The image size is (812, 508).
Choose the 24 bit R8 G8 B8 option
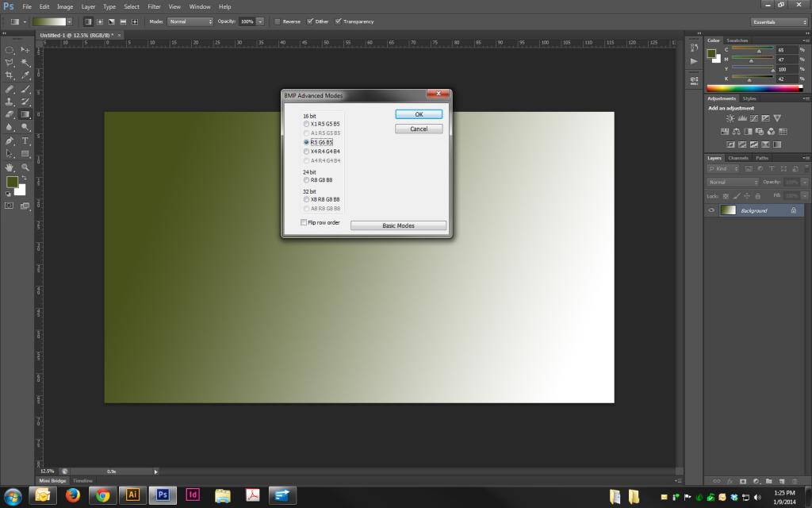pyautogui.click(x=307, y=180)
